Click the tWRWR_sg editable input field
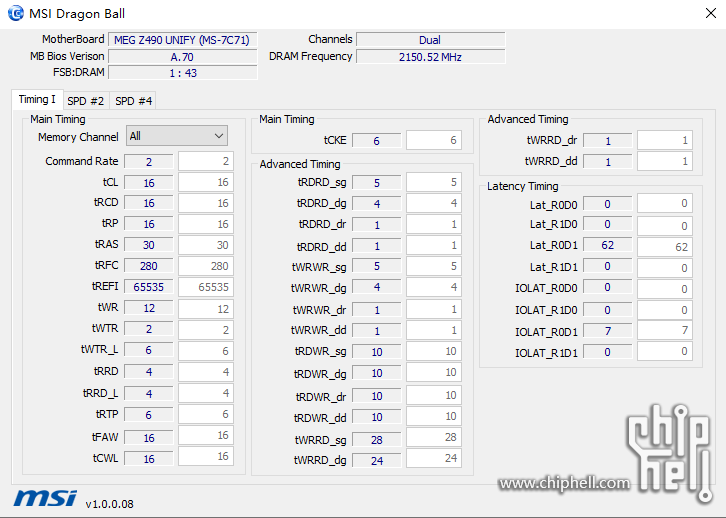 pos(434,266)
